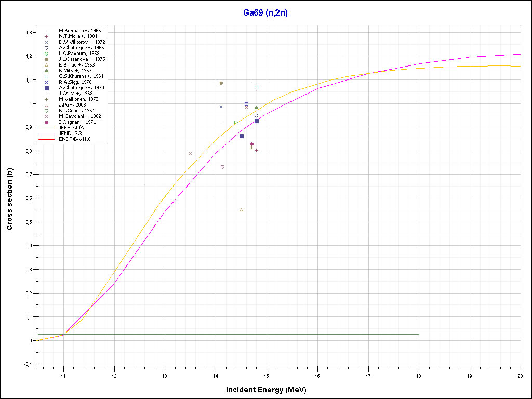Click the Ga69 (n,2n) chart title
Image resolution: width=532 pixels, height=399 pixels.
pos(265,13)
